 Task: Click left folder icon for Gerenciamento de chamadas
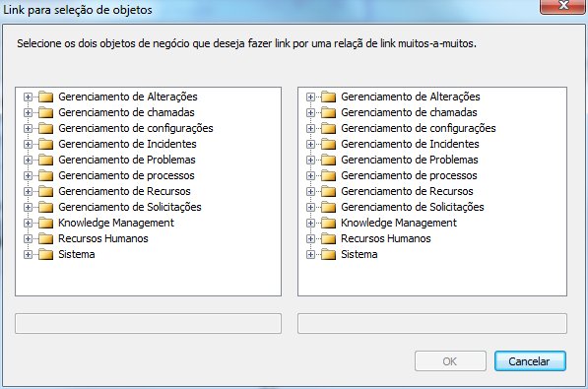46,112
